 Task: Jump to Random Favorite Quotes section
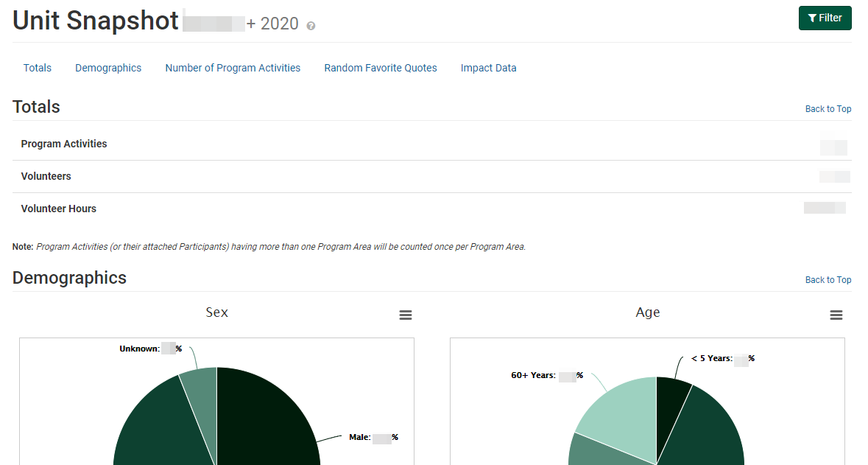[380, 68]
